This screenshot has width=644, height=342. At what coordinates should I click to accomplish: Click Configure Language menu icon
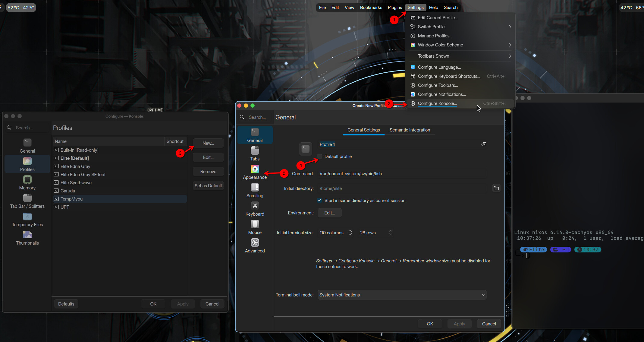[413, 67]
